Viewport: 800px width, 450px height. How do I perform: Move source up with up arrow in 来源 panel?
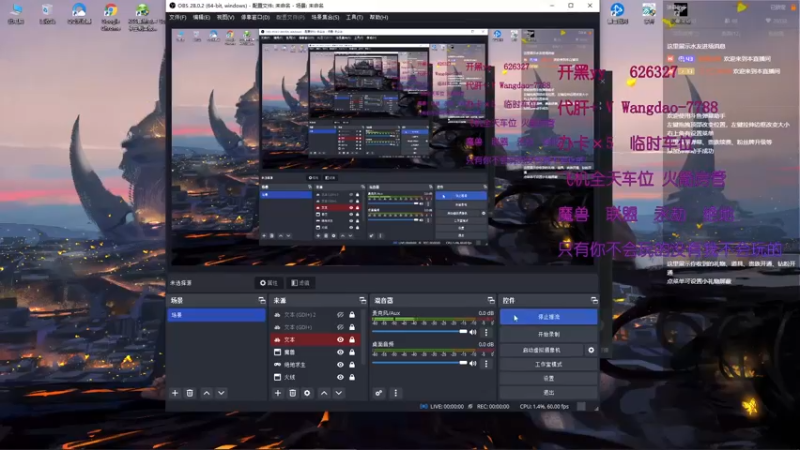pos(324,393)
